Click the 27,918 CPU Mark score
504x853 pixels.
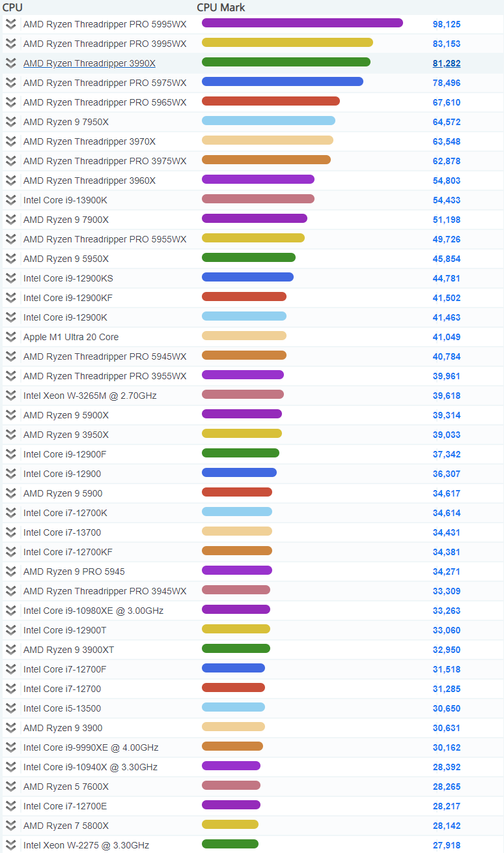pos(447,845)
